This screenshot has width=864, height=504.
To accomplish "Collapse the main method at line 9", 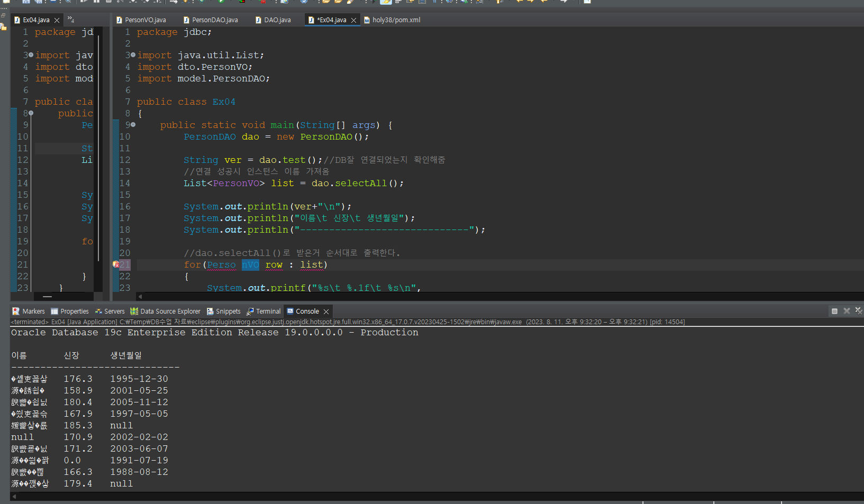I will point(133,125).
